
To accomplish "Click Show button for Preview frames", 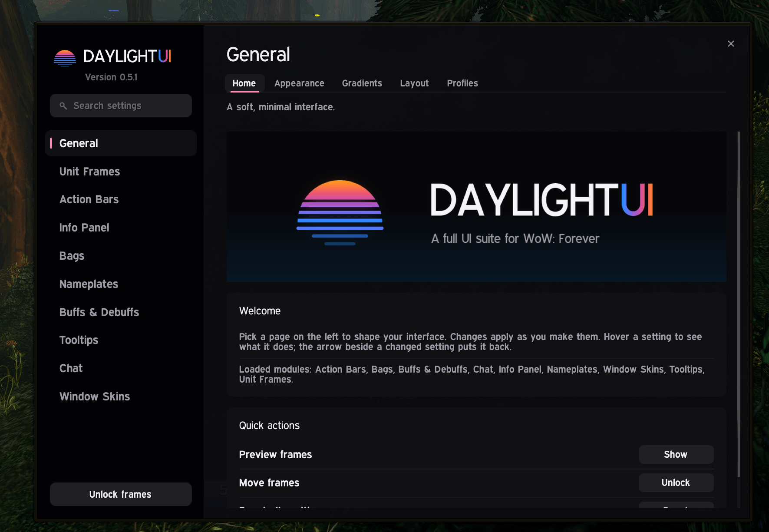I will pyautogui.click(x=676, y=454).
